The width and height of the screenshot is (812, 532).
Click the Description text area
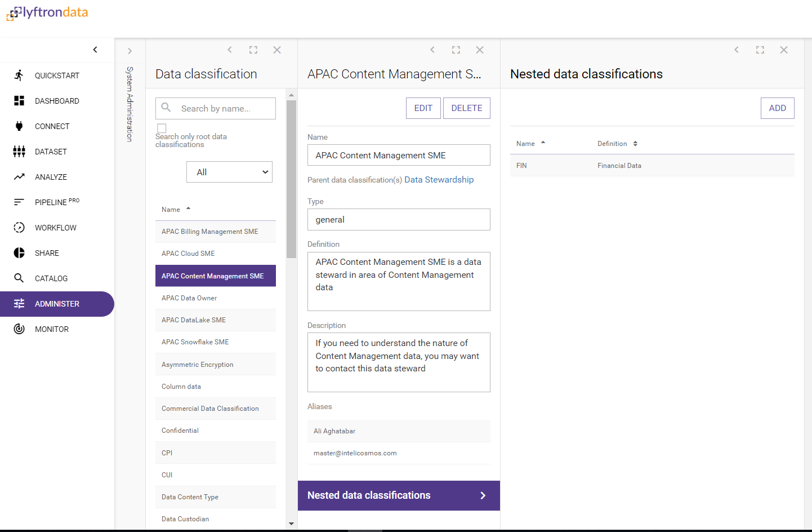coord(399,362)
